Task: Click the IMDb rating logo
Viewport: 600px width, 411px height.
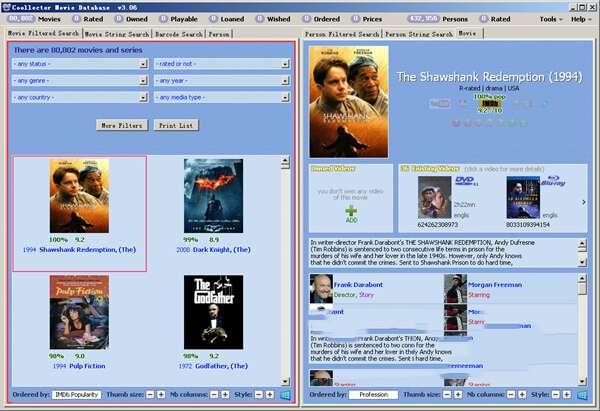Action: 490,103
